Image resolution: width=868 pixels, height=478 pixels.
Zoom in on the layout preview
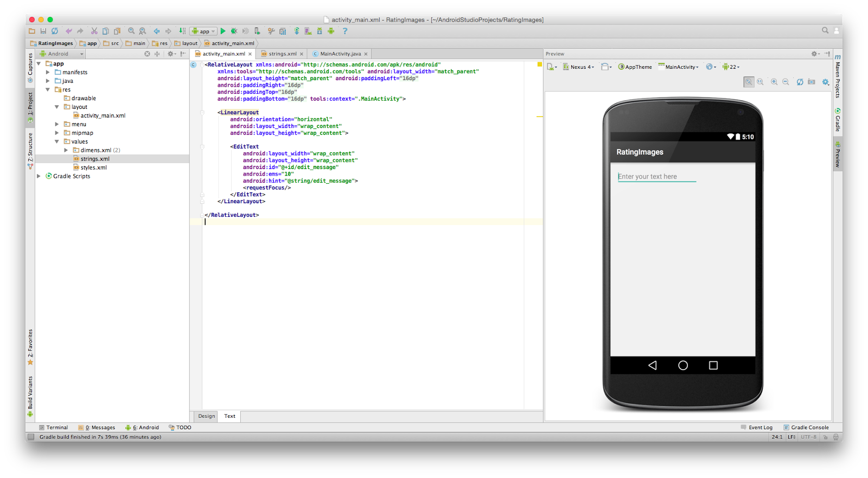(774, 82)
